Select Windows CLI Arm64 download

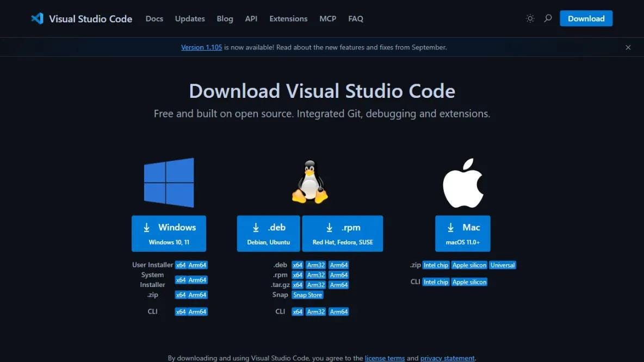(197, 311)
